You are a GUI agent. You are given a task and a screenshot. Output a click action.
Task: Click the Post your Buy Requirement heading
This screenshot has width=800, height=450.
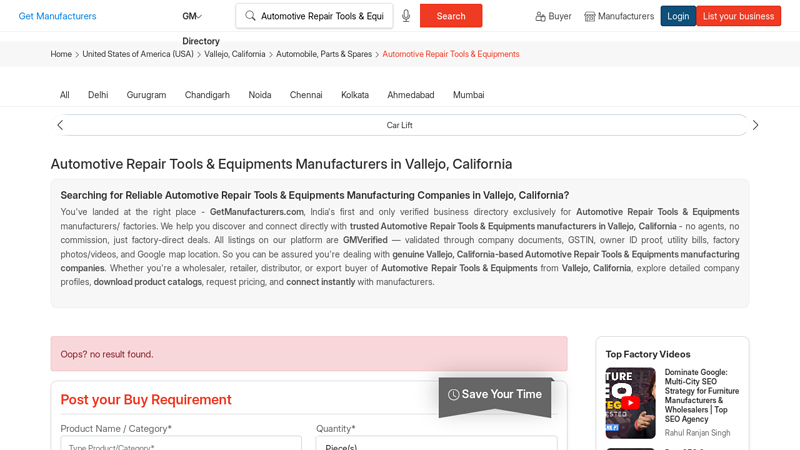pyautogui.click(x=146, y=399)
